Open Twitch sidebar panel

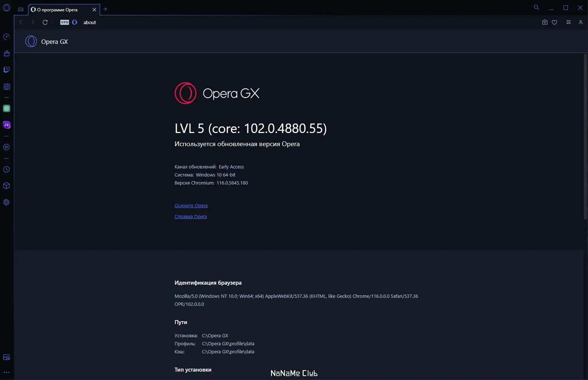7,70
